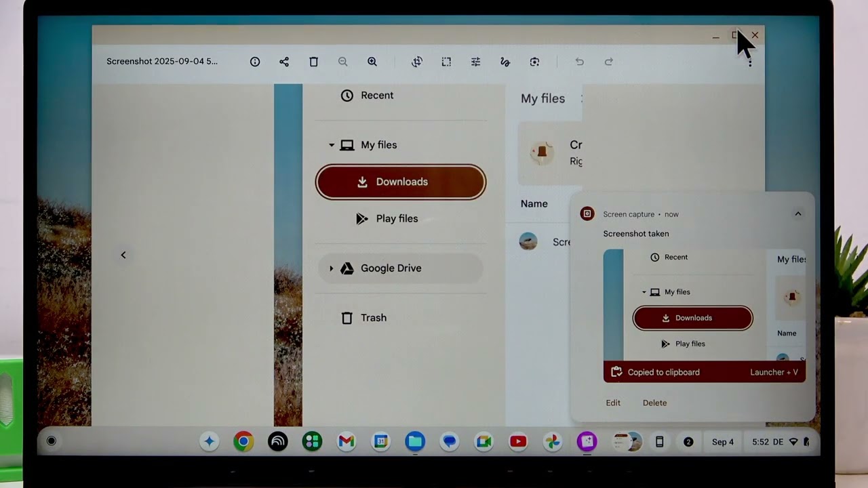Screen dimensions: 868x488
Task: Go to previous image with left arrow
Action: click(123, 255)
